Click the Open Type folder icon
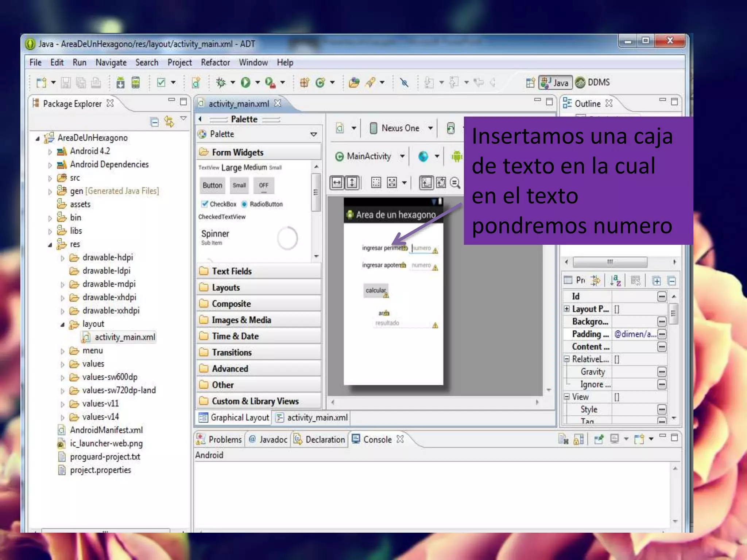Viewport: 747px width, 560px height. [353, 83]
